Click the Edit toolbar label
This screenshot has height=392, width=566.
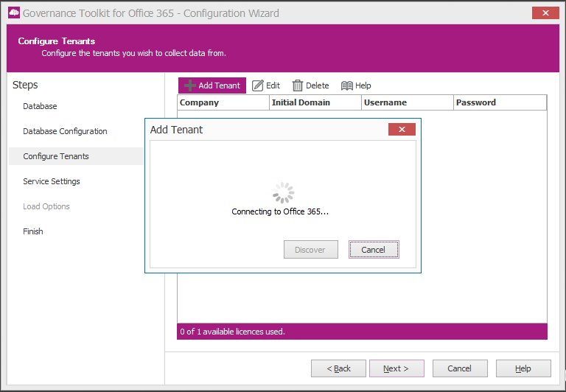click(x=273, y=85)
